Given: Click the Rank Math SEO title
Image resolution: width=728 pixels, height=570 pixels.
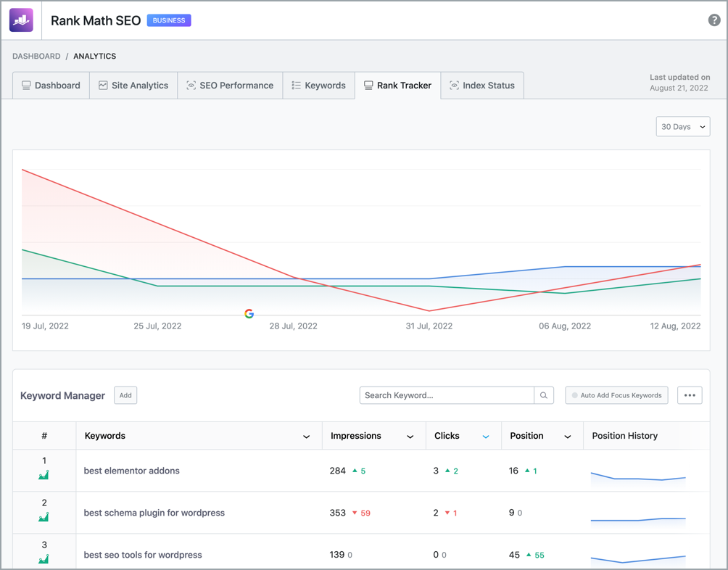Looking at the screenshot, I should coord(96,20).
